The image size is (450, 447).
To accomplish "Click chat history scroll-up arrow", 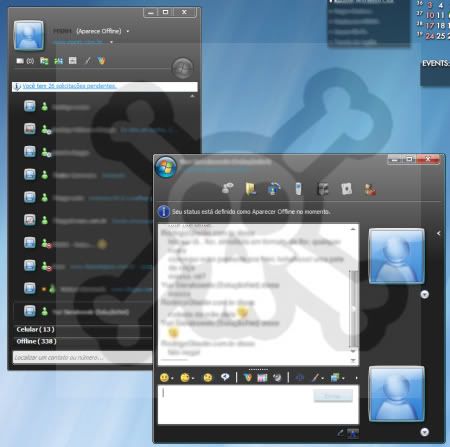I will coord(353,229).
